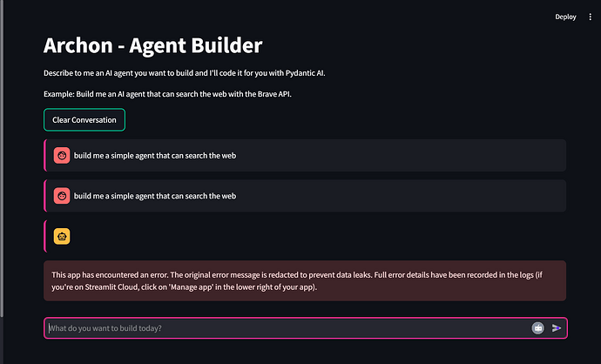Click the empty assistant message bubble
Viewport: 601px width, 364px height.
coord(305,236)
